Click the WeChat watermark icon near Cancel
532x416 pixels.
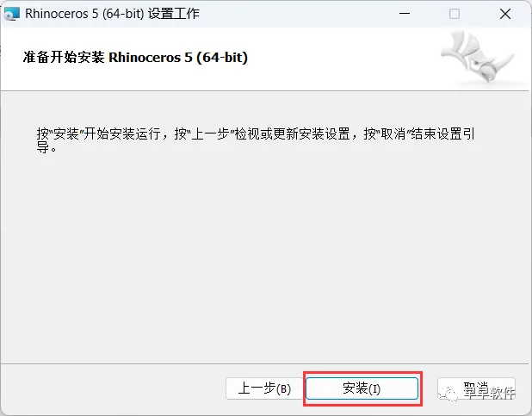coord(448,393)
